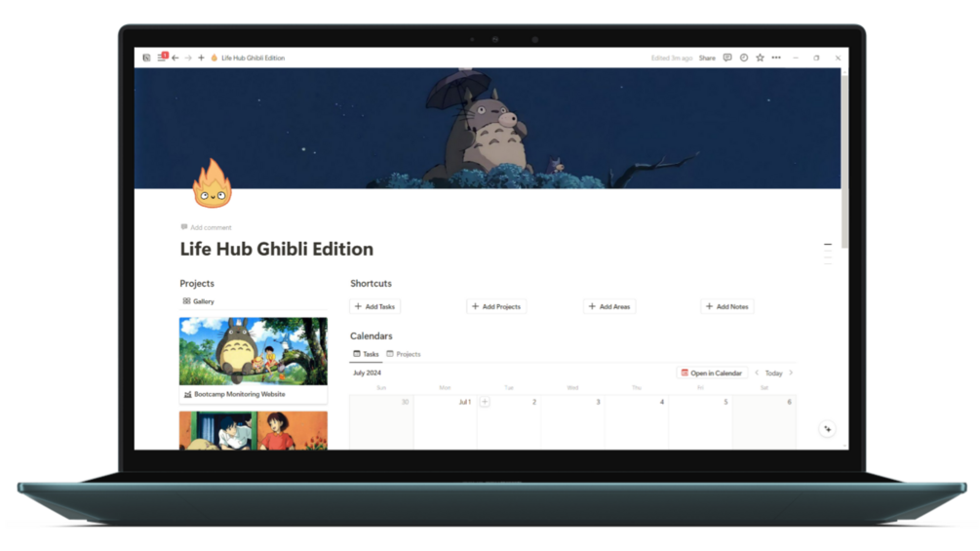Open page history clock icon
The image size is (980, 551).
click(744, 58)
